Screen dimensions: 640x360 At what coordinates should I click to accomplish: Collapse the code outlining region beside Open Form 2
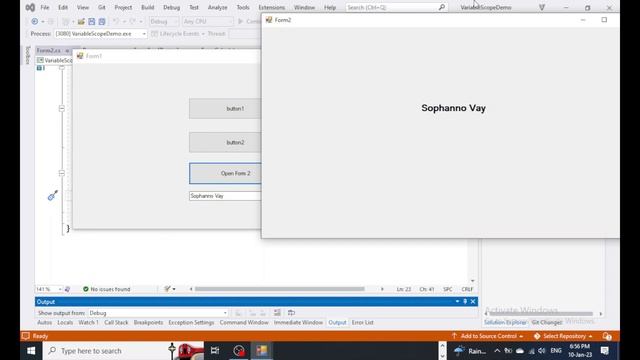tap(62, 173)
